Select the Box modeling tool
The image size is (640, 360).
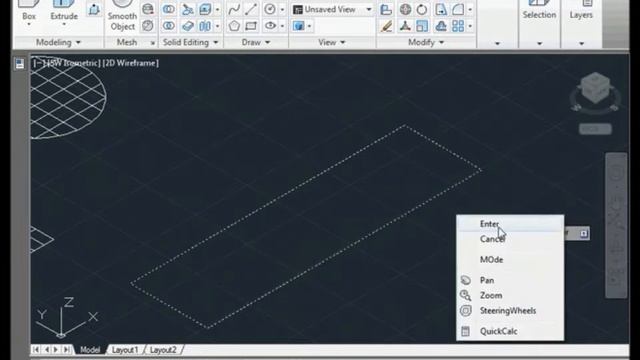29,11
